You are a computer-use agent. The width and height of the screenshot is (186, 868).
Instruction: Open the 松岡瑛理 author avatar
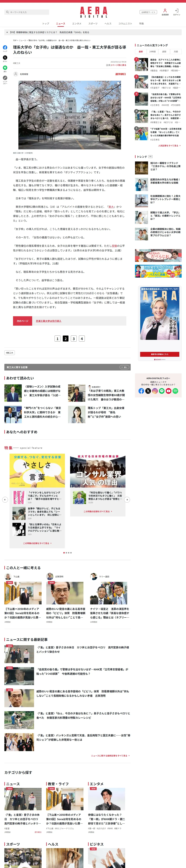point(15,74)
